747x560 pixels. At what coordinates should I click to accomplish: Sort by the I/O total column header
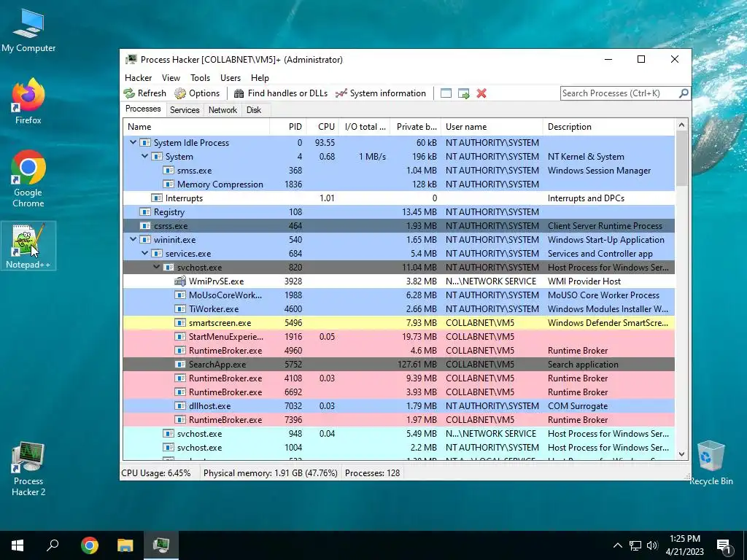[365, 127]
